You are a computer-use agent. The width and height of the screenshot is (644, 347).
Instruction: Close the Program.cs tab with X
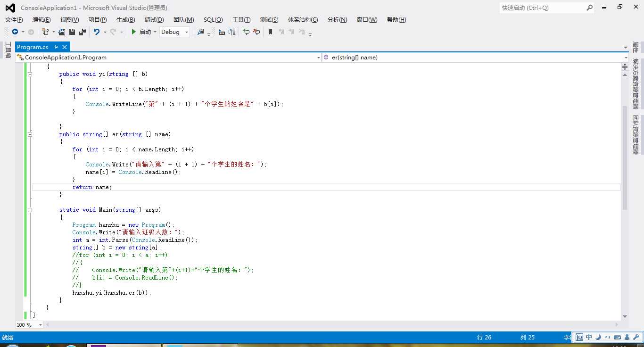coord(65,47)
